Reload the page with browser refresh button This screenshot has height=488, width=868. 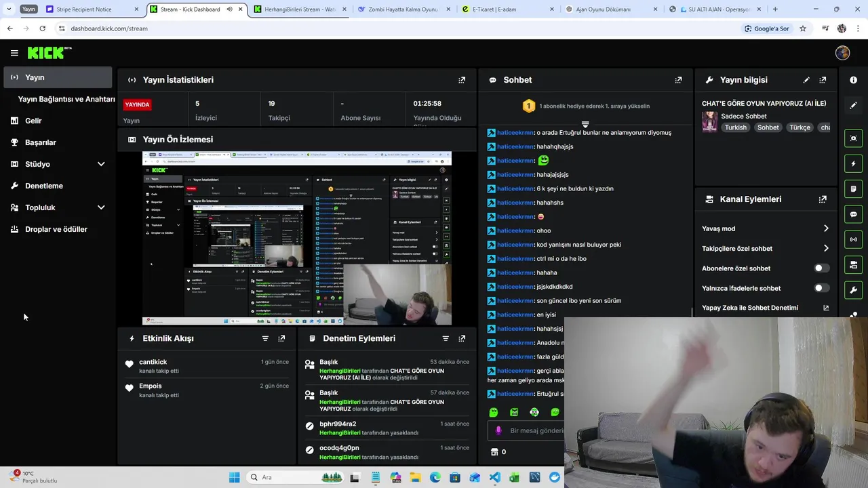pos(42,28)
